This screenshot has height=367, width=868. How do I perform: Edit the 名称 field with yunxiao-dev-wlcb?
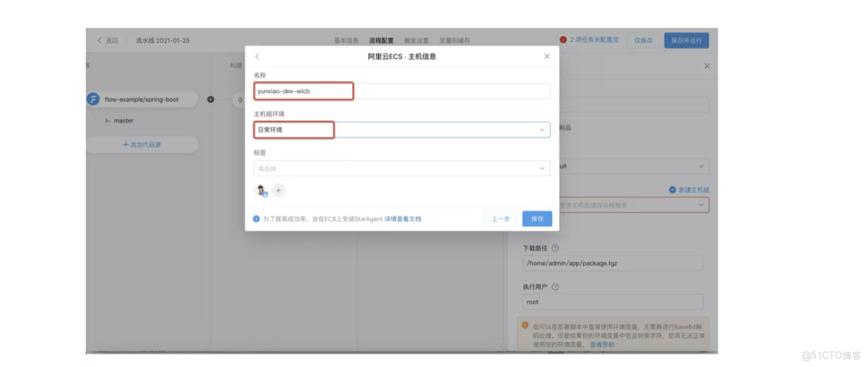tap(402, 91)
